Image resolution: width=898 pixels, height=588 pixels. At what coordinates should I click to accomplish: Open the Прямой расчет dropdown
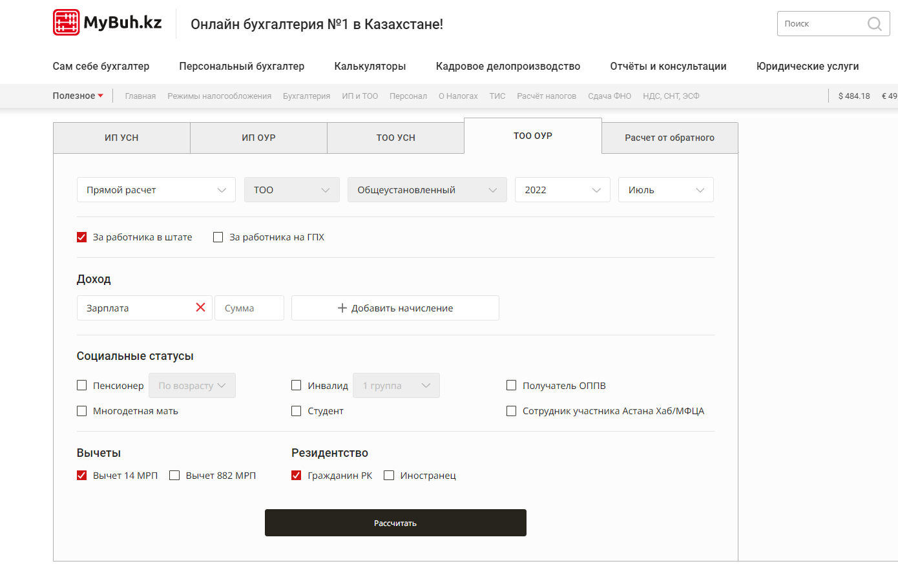tap(156, 190)
